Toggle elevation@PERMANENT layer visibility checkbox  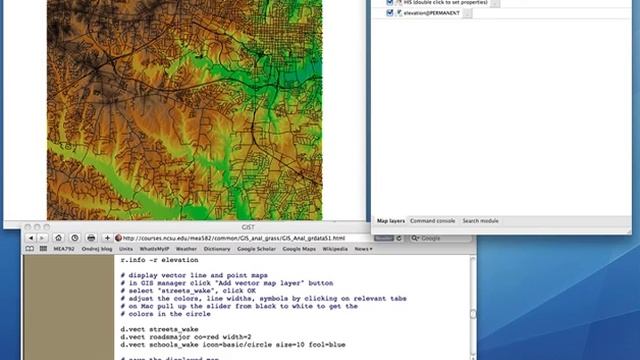(x=389, y=13)
